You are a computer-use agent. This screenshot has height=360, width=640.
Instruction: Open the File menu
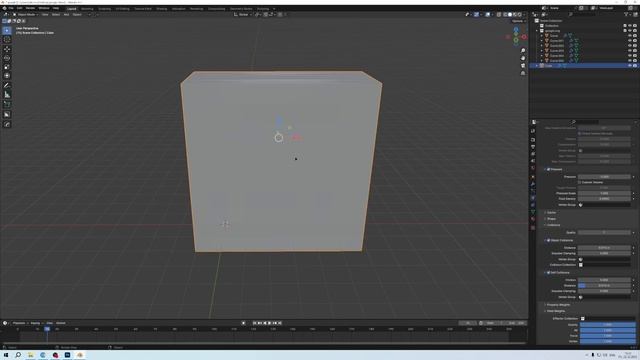click(x=11, y=8)
